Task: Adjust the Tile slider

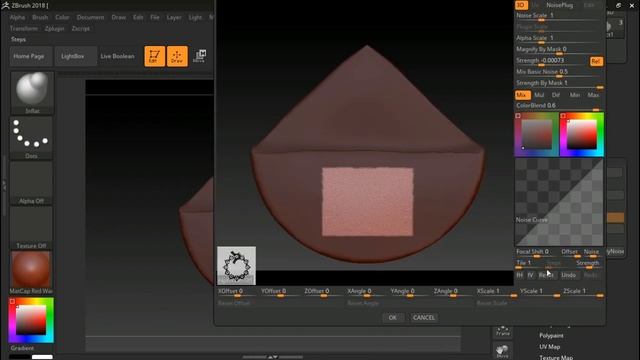Action: [x=529, y=264]
